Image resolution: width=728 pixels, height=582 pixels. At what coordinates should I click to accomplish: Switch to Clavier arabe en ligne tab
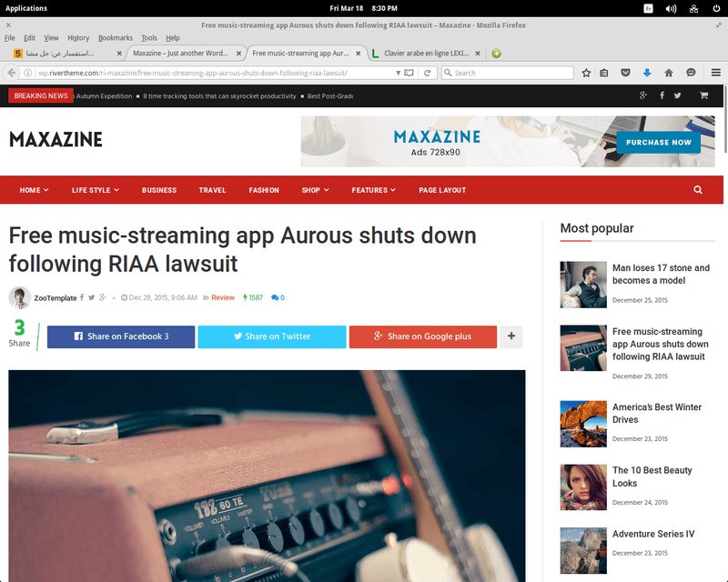point(426,54)
